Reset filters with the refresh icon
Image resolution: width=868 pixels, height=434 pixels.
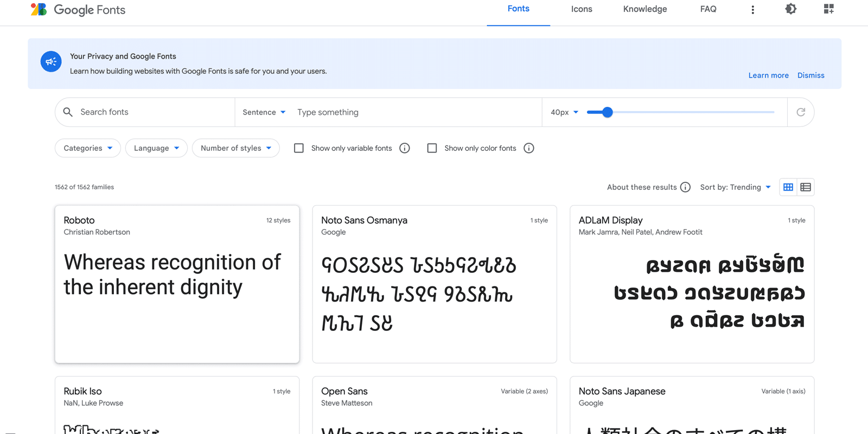801,112
